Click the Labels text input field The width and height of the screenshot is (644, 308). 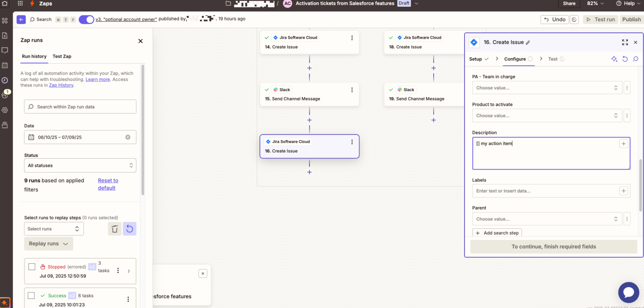pyautogui.click(x=545, y=191)
